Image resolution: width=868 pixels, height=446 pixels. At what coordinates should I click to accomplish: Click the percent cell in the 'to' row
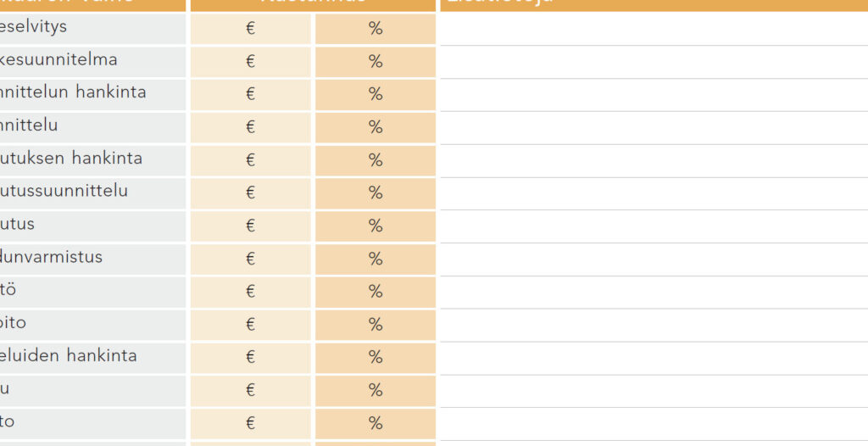coord(376,423)
